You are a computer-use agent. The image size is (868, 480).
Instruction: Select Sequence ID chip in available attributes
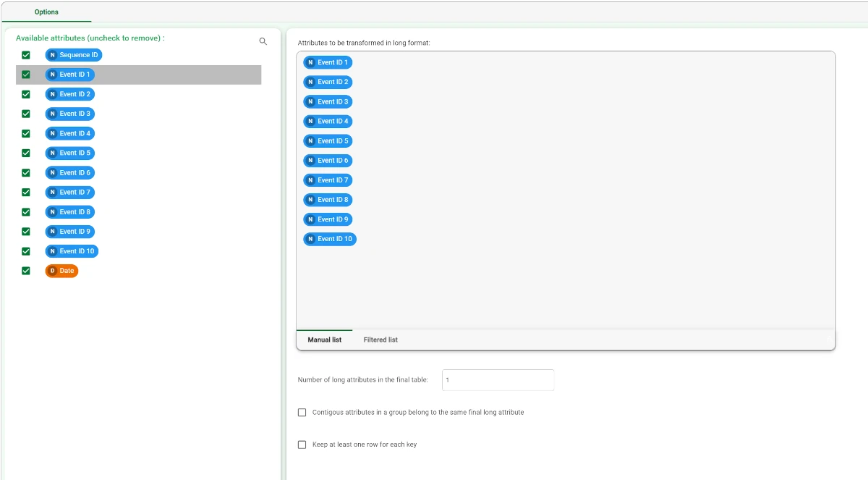click(74, 55)
